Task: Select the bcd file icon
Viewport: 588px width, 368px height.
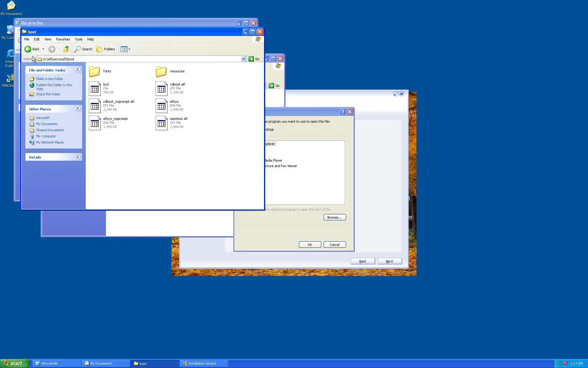Action: pyautogui.click(x=95, y=89)
